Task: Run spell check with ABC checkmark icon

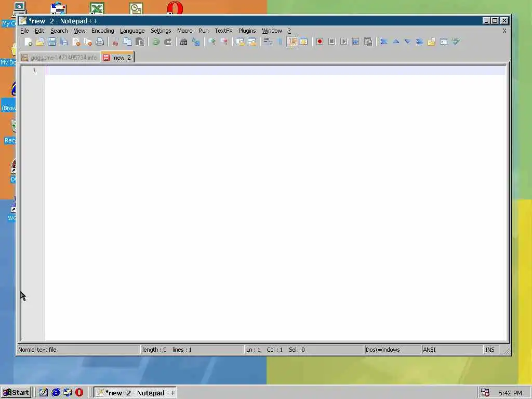Action: point(456,42)
